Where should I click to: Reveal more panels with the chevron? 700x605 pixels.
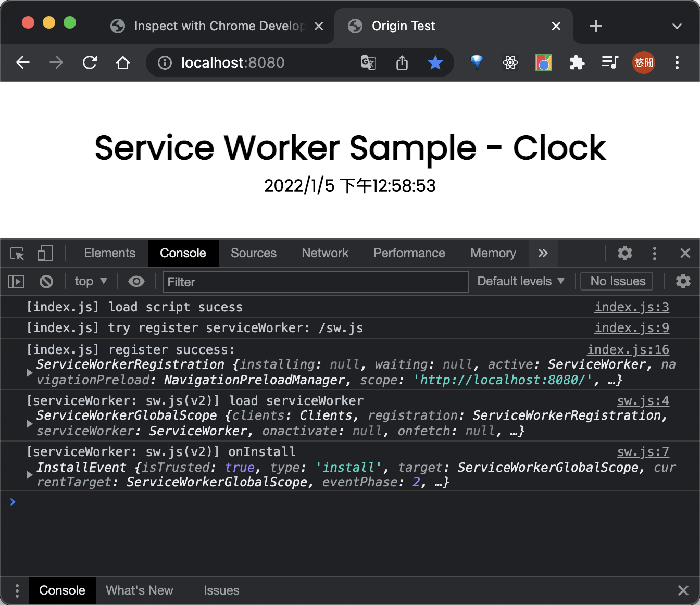coord(543,254)
